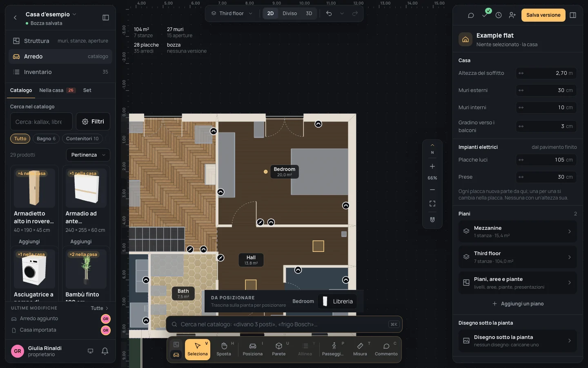
Task: Collapse the right properties panel
Action: point(573,15)
